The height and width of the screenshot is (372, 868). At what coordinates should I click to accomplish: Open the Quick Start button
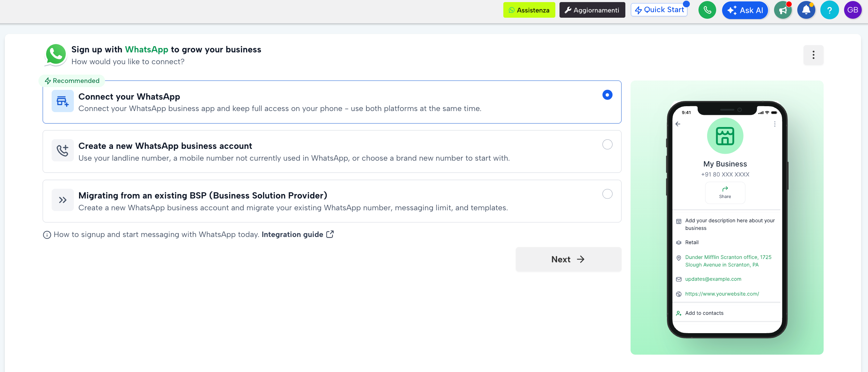(x=659, y=10)
